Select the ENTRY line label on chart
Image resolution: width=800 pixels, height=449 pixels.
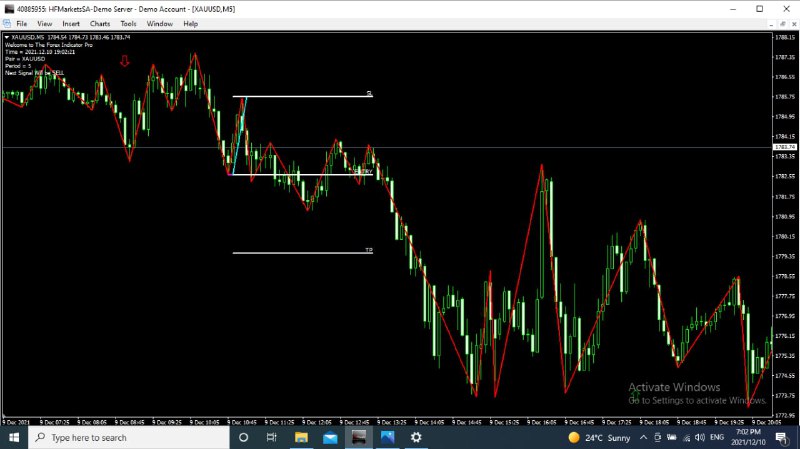363,171
